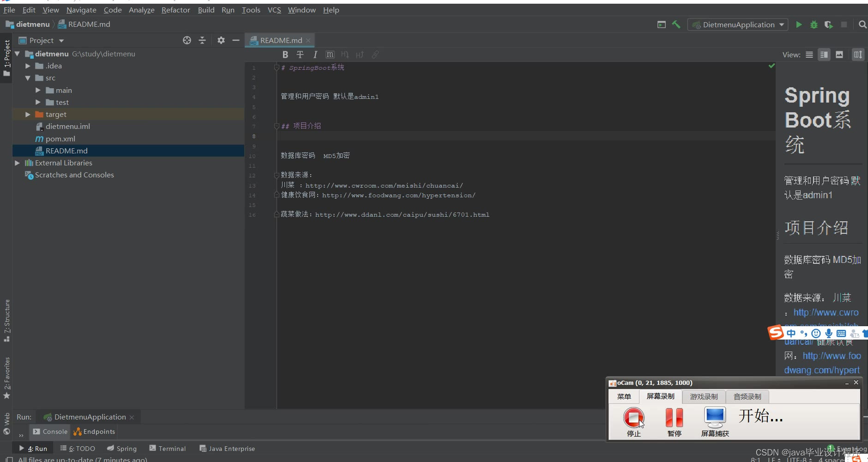Close the README.md editor tab
This screenshot has width=868, height=462.
click(308, 41)
